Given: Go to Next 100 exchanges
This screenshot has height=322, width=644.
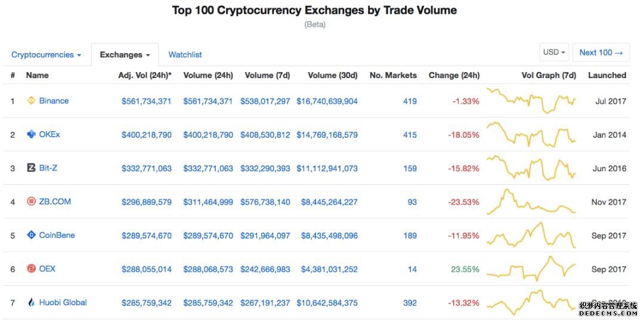Looking at the screenshot, I should click(601, 52).
